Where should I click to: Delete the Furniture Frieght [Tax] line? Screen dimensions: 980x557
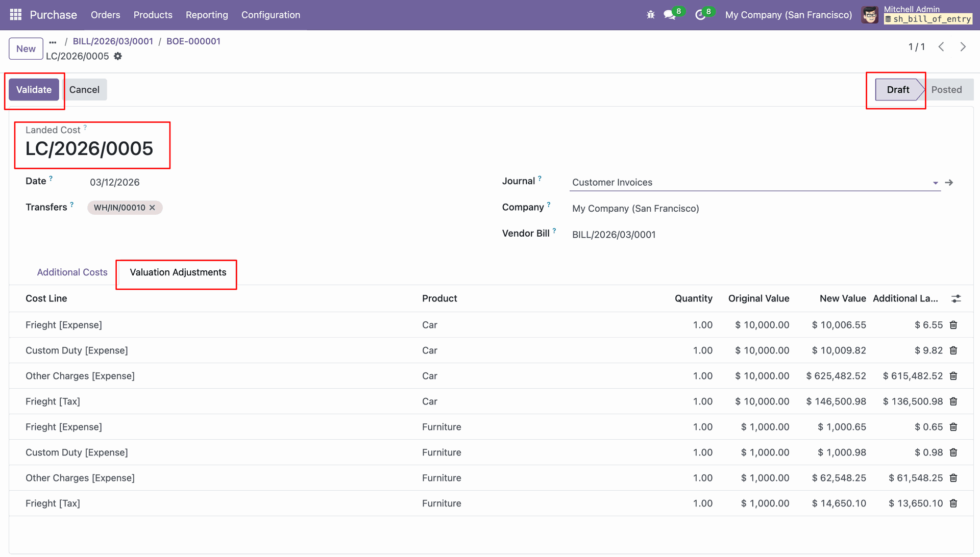[x=953, y=503]
